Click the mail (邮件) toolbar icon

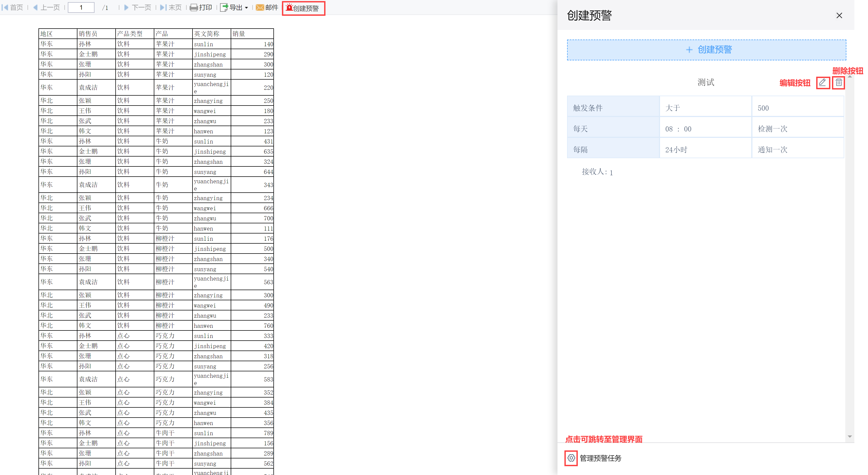pyautogui.click(x=260, y=7)
